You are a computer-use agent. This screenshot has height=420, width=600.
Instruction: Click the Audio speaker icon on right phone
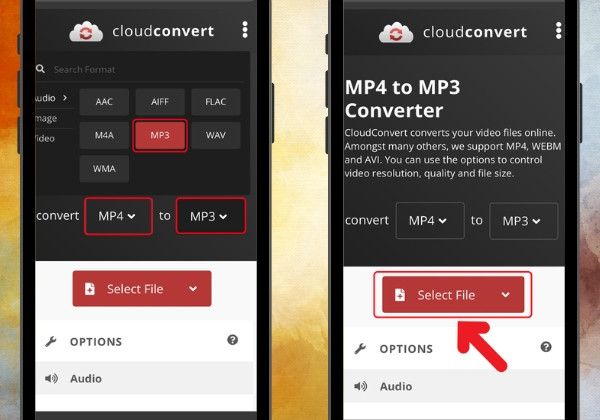[360, 386]
